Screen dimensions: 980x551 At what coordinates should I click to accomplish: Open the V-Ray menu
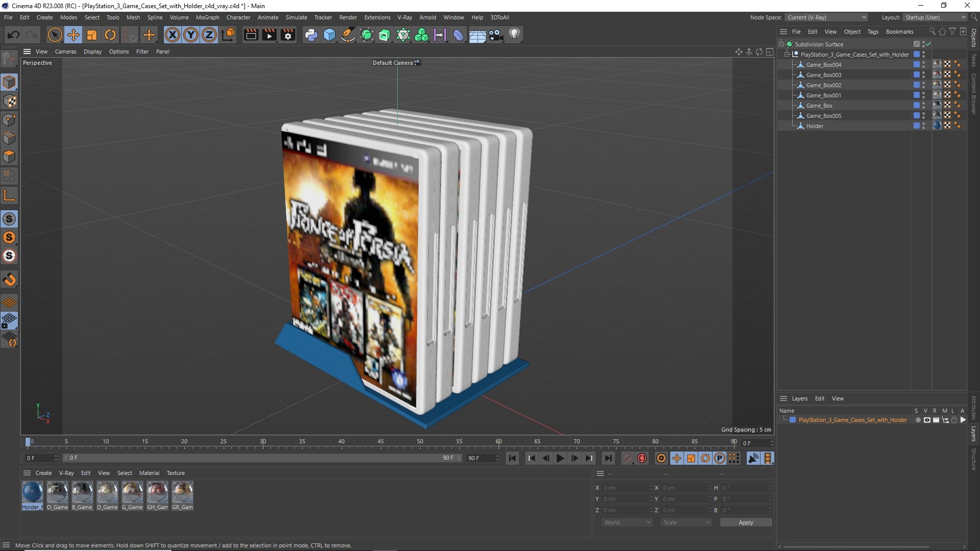(x=405, y=17)
